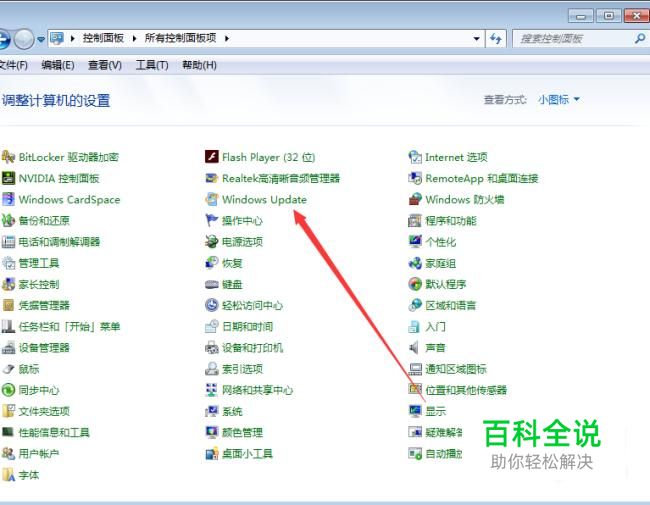
Task: Open the Realtek audio manager icon
Action: (x=212, y=178)
